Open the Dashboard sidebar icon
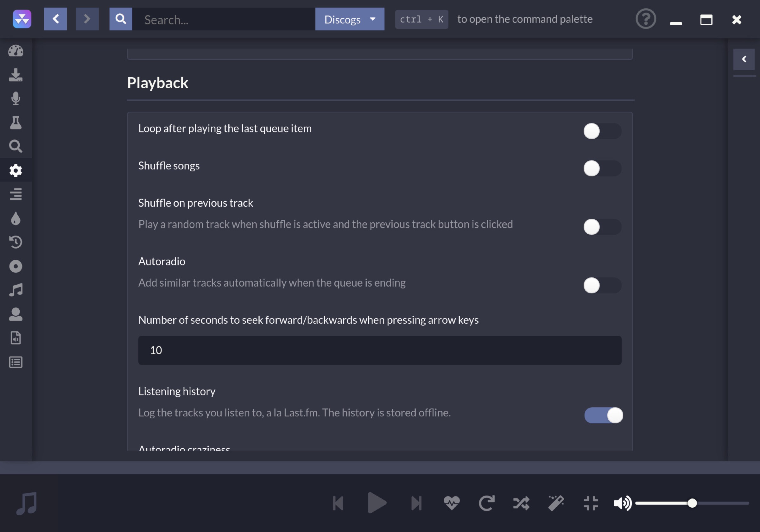Viewport: 760px width, 532px height. pyautogui.click(x=16, y=51)
